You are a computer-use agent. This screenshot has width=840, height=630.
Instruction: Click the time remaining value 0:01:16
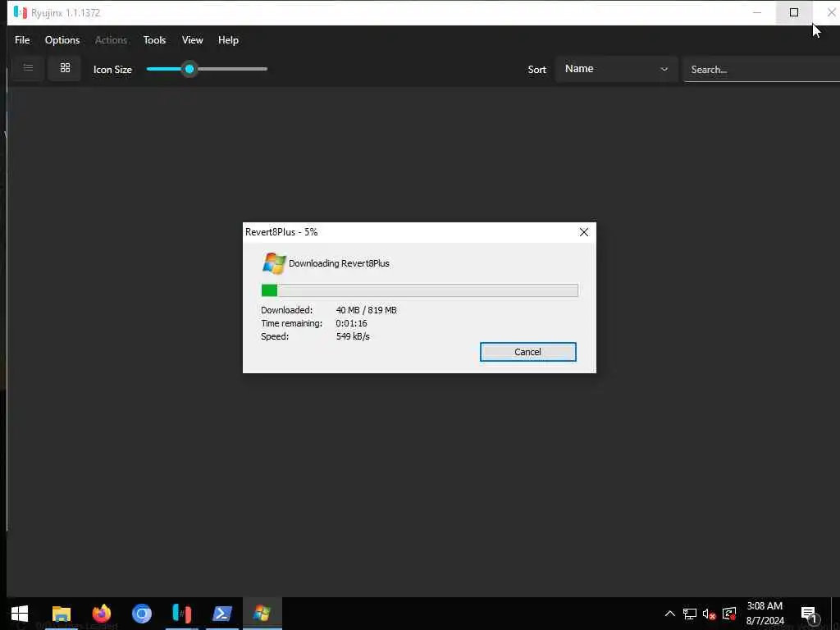click(x=351, y=323)
